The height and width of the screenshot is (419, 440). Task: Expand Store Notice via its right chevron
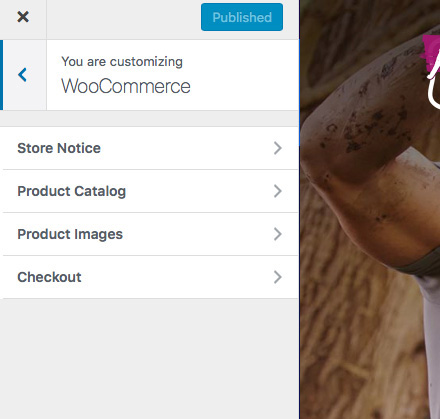pos(278,148)
